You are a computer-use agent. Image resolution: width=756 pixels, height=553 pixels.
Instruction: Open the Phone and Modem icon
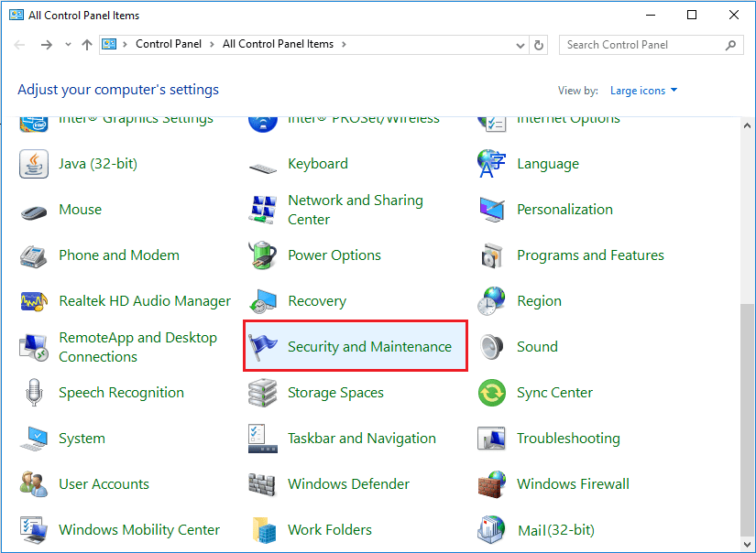(x=33, y=255)
